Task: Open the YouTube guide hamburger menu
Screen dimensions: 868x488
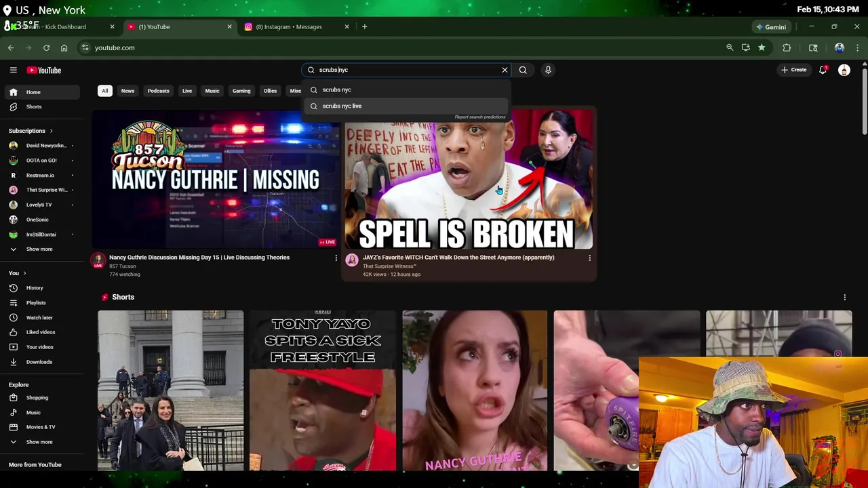Action: [x=13, y=70]
